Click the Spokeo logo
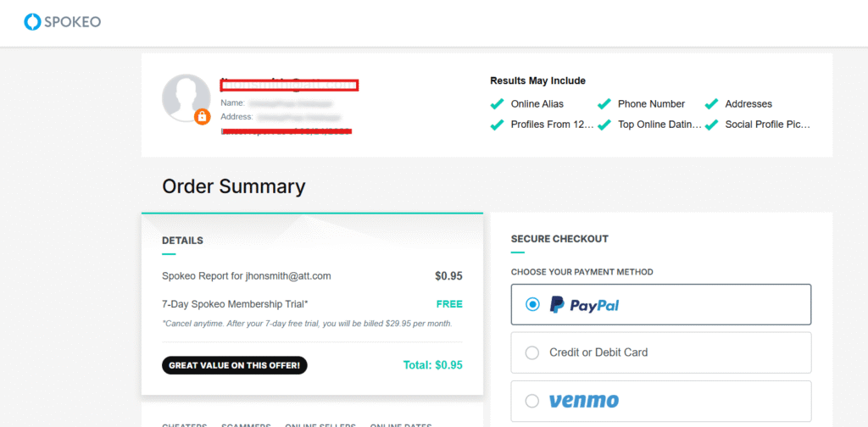Image resolution: width=868 pixels, height=427 pixels. 62,22
